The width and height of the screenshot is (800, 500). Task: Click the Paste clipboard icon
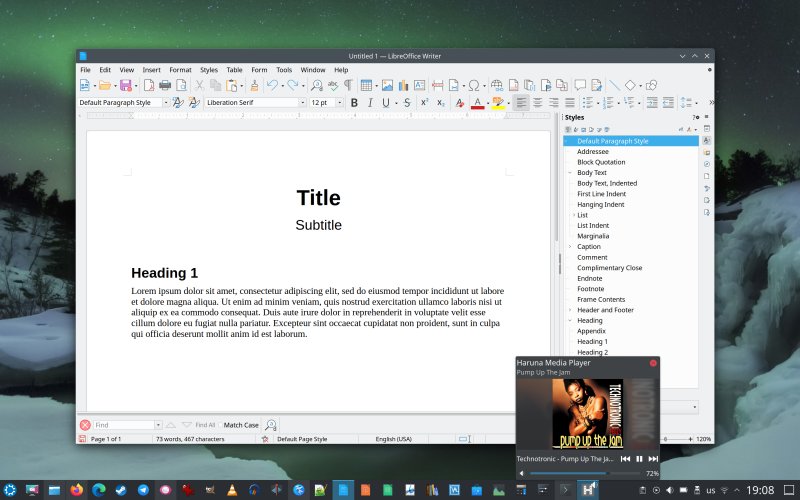tap(231, 85)
